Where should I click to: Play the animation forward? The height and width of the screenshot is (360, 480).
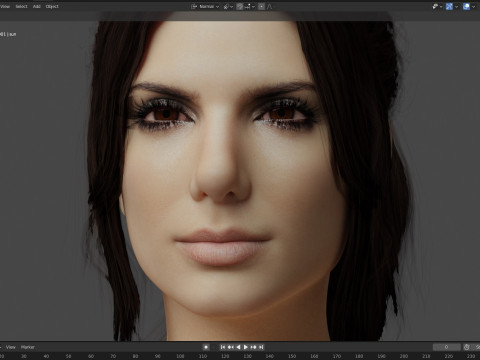point(246,347)
